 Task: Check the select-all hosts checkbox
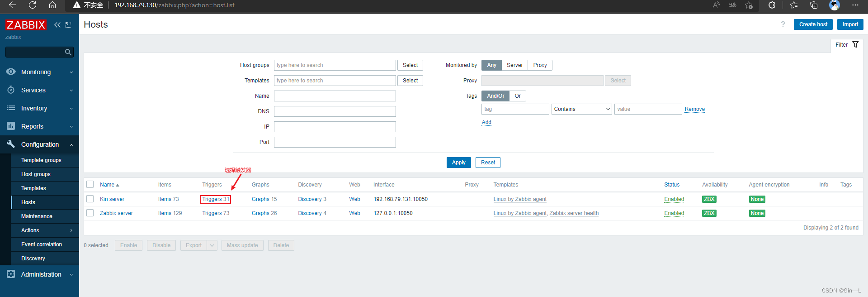point(90,184)
